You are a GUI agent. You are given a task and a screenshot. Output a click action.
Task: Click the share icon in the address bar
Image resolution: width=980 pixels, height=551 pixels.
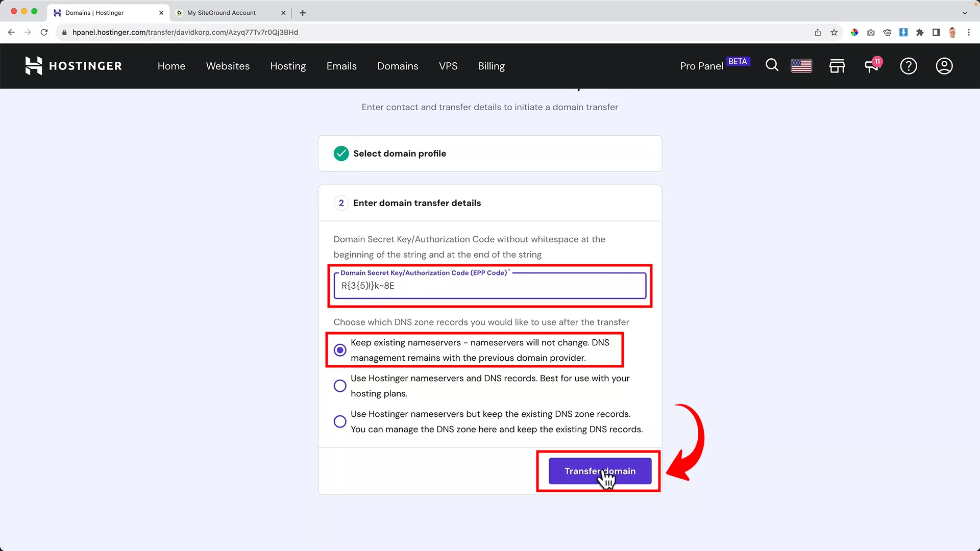(x=817, y=32)
